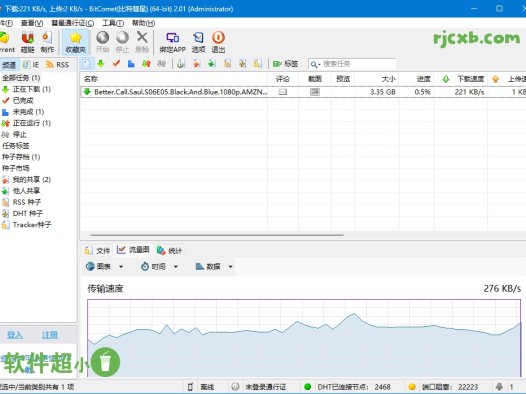Click the others' shares green arrow icon
The image size is (526, 394).
[x=211, y=64]
